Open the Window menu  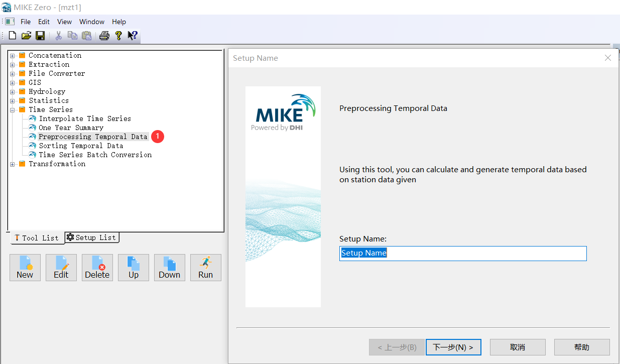(x=91, y=22)
